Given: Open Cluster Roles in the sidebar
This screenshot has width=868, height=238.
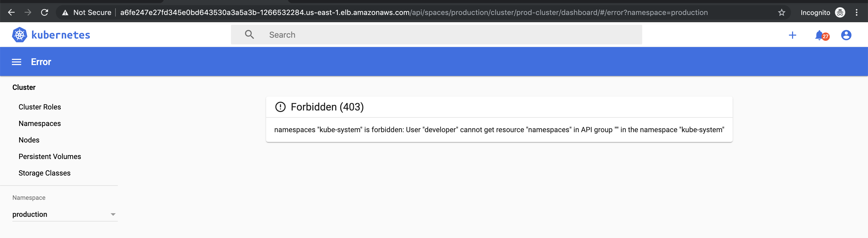Looking at the screenshot, I should tap(40, 107).
